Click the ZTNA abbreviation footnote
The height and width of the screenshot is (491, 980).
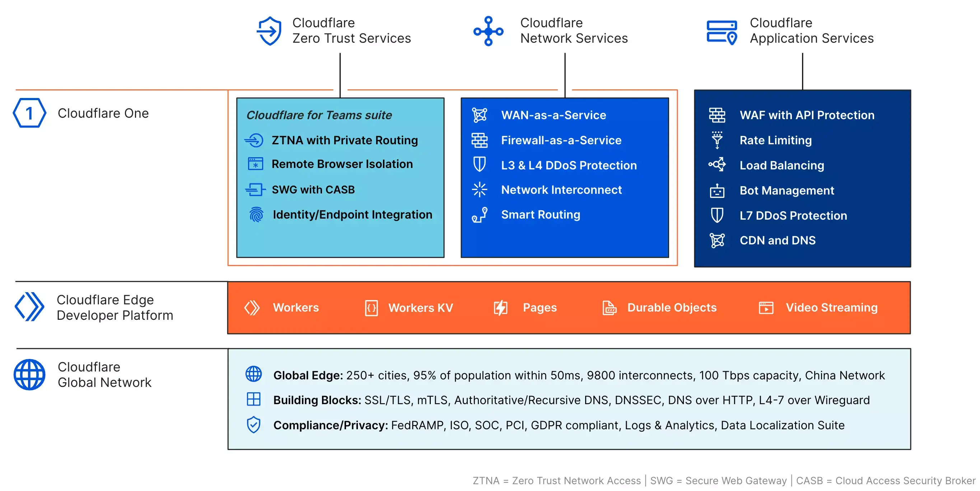point(556,480)
